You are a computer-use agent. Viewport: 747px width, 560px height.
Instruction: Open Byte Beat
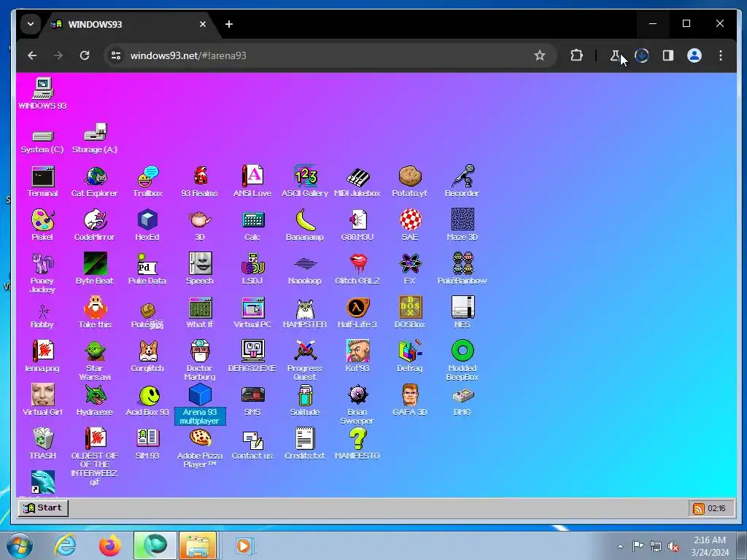click(x=94, y=268)
